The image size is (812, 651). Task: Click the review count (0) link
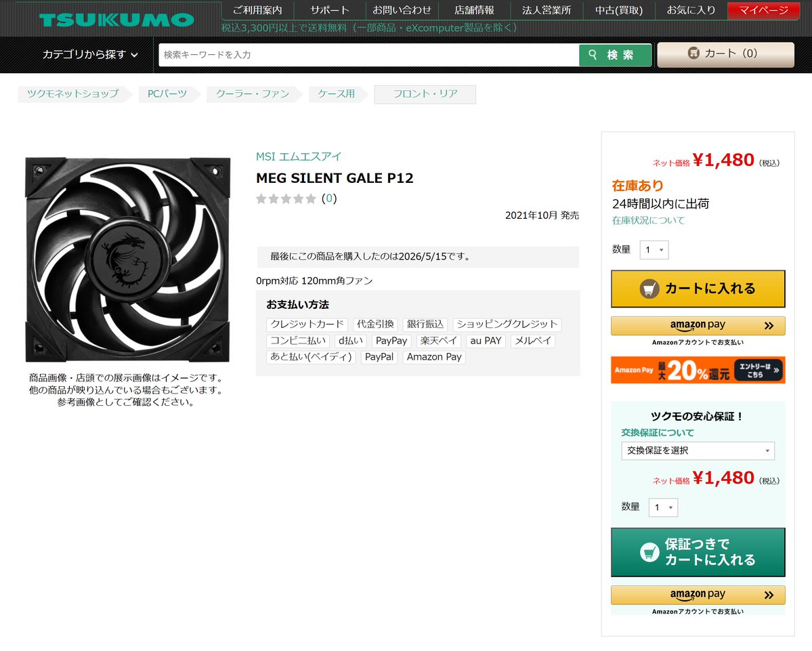tap(329, 198)
